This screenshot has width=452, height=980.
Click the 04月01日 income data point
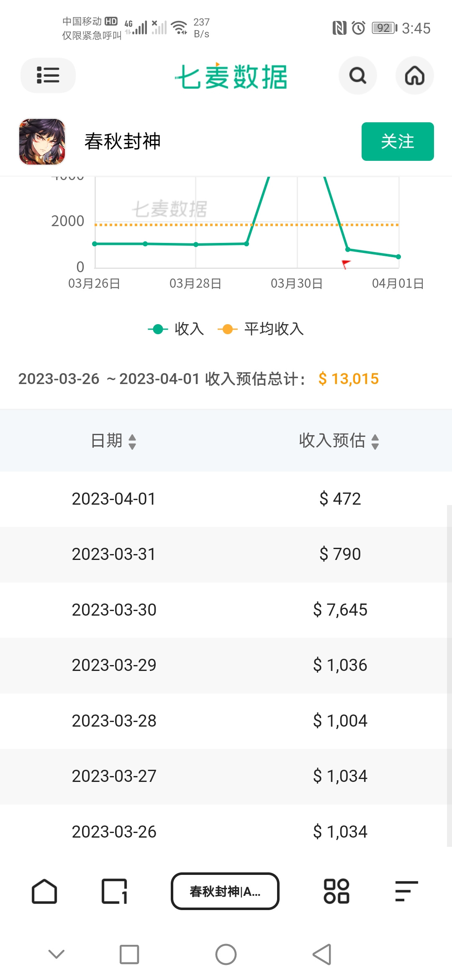pos(398,257)
